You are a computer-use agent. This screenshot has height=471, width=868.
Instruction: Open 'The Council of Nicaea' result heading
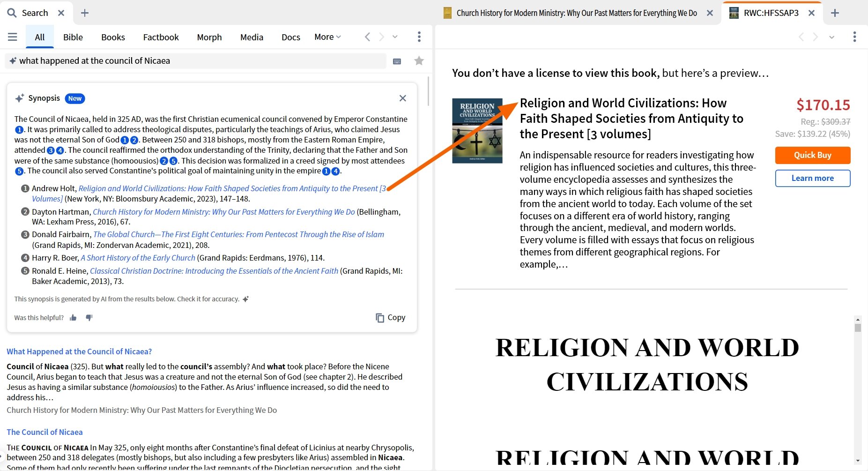45,432
